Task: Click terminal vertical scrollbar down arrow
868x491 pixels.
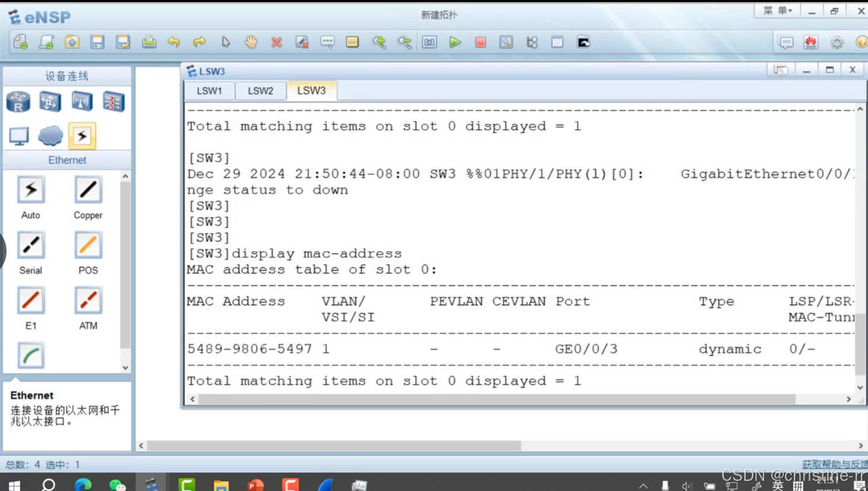Action: (x=860, y=387)
